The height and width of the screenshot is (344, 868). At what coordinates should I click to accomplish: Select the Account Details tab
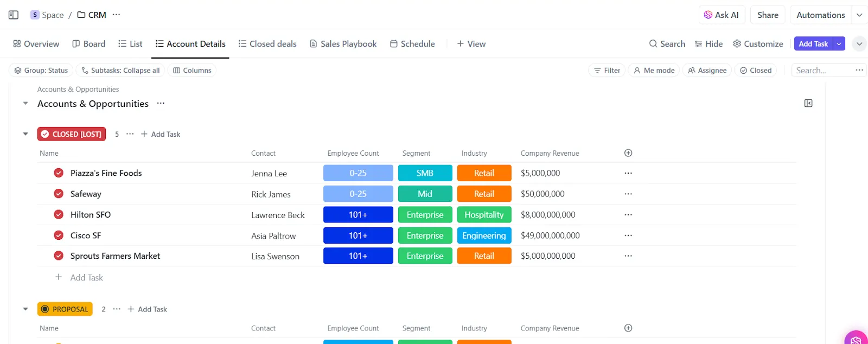point(190,44)
